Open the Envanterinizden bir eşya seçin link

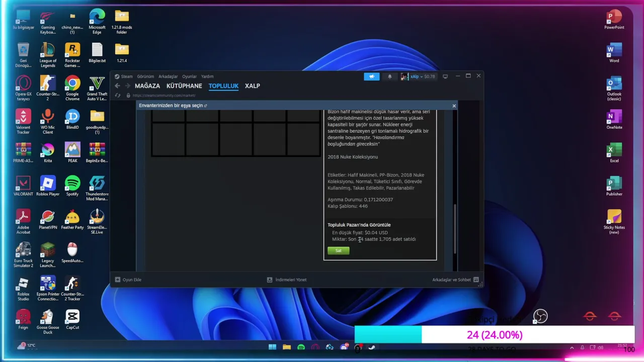tap(173, 106)
